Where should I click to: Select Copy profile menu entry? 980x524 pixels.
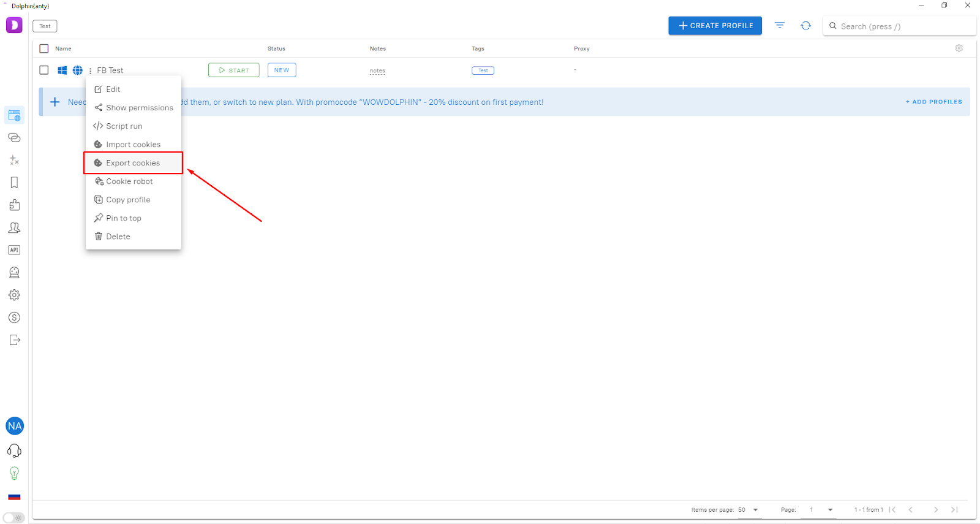coord(134,199)
